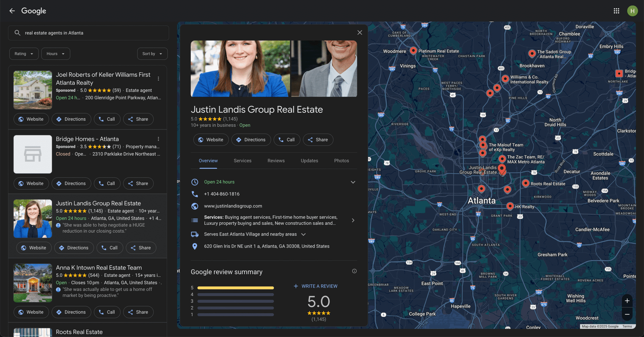
Task: Click the 1-star rating bar
Action: [x=235, y=315]
